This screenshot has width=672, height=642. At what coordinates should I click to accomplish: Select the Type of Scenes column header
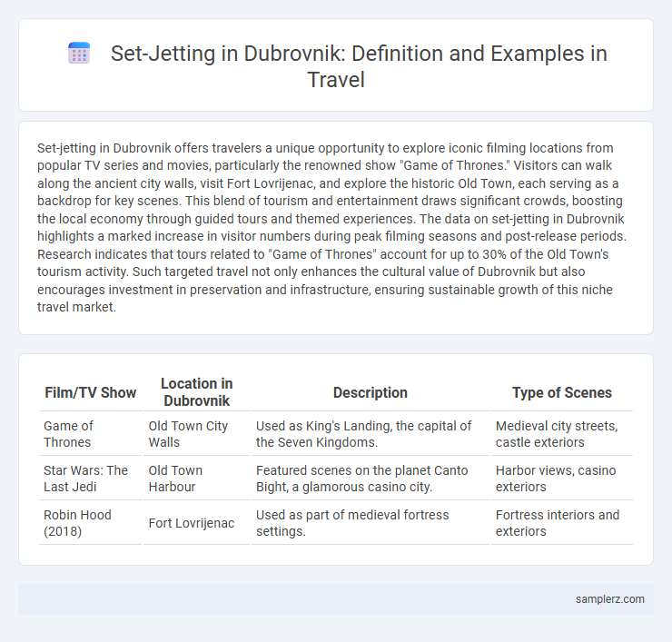click(562, 392)
